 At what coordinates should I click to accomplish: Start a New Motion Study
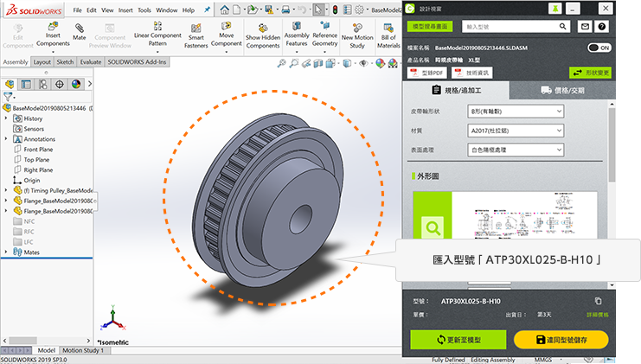[x=357, y=36]
